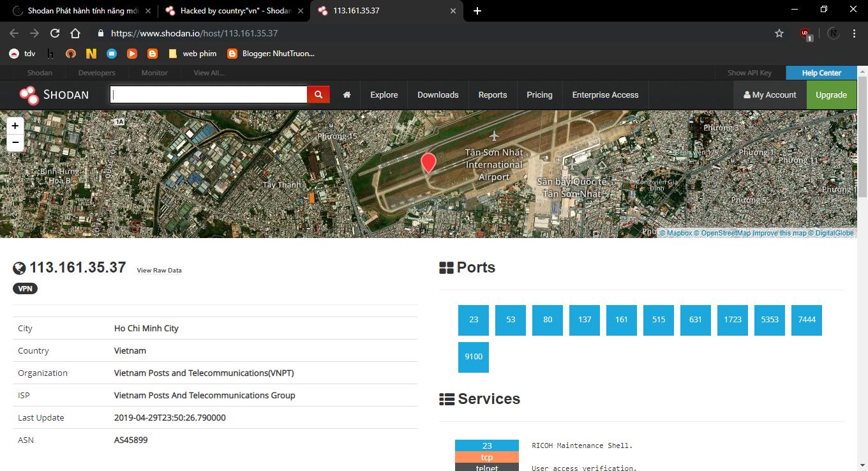Screen dimensions: 868x471
Task: Open the Downloads menu item
Action: (x=438, y=94)
